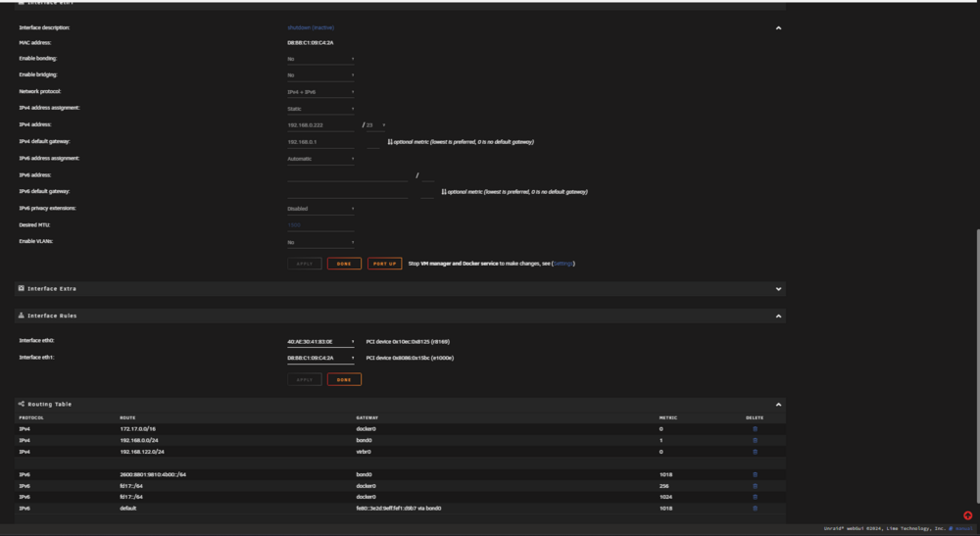Image resolution: width=980 pixels, height=536 pixels.
Task: Click the PCI device 0x10ec:0x8125 (r8169) text
Action: pyautogui.click(x=408, y=342)
